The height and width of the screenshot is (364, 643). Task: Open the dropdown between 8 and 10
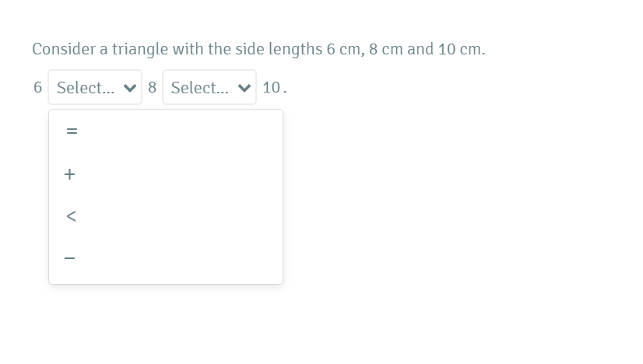209,88
